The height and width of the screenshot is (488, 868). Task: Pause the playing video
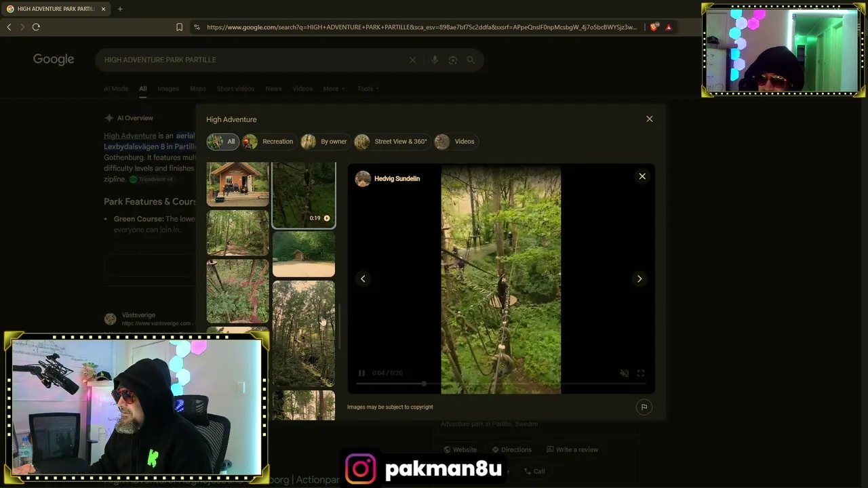[361, 373]
